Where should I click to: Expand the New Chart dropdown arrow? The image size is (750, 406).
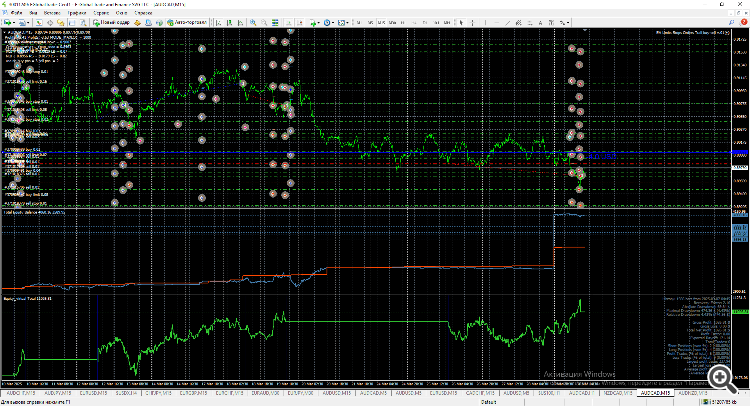pos(14,22)
